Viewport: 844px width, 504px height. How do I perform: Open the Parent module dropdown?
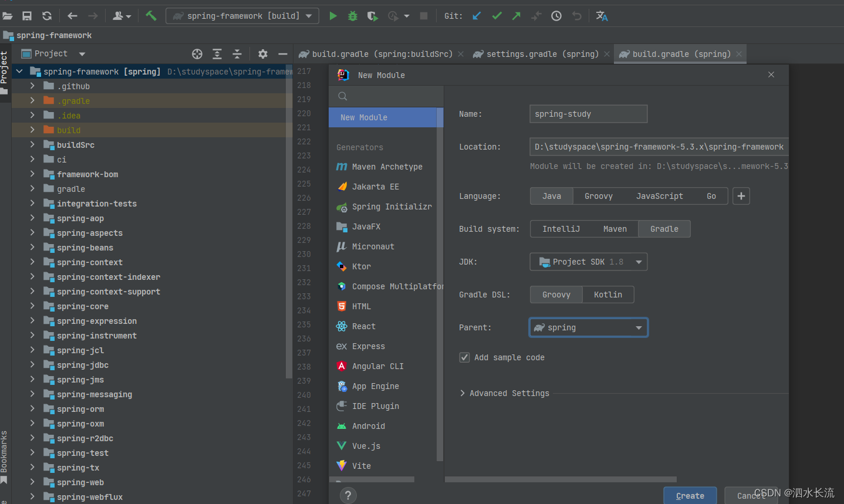tap(589, 327)
